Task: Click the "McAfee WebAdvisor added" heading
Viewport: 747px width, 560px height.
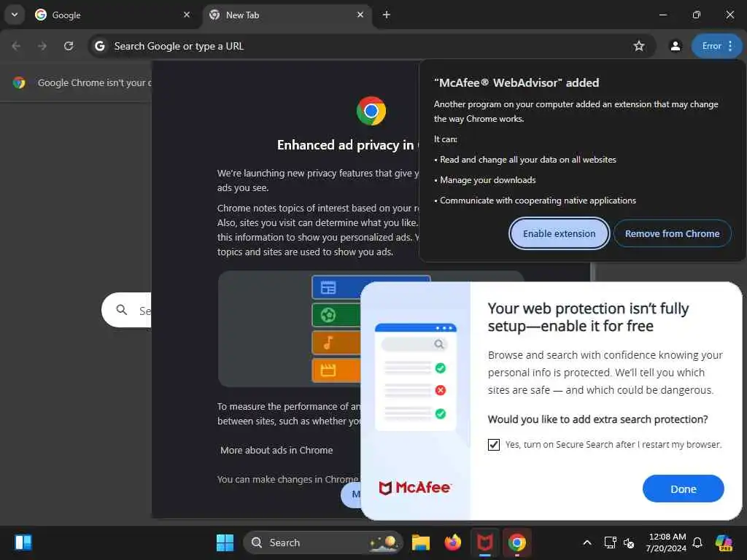Action: [x=516, y=83]
